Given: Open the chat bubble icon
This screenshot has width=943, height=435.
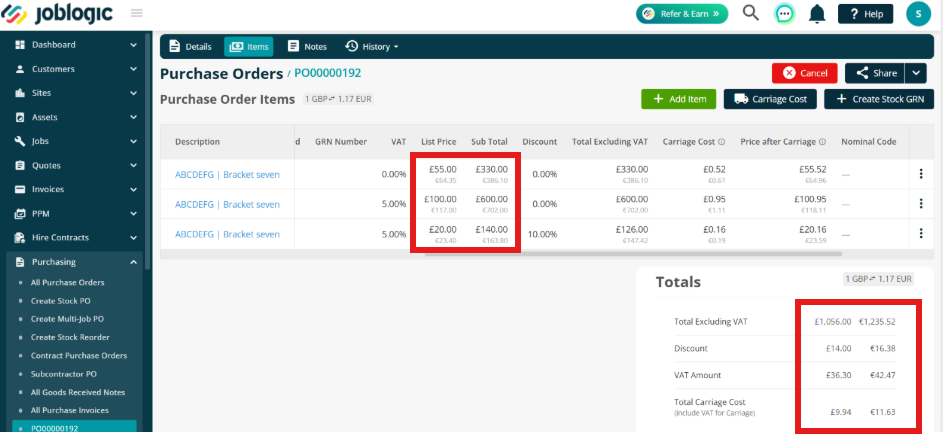Looking at the screenshot, I should pos(784,14).
